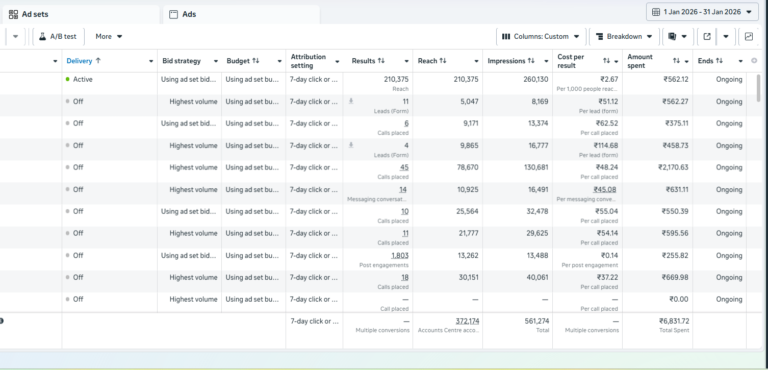Click download icon beside 11 Leads (Form)
The width and height of the screenshot is (768, 370).
coord(351,101)
